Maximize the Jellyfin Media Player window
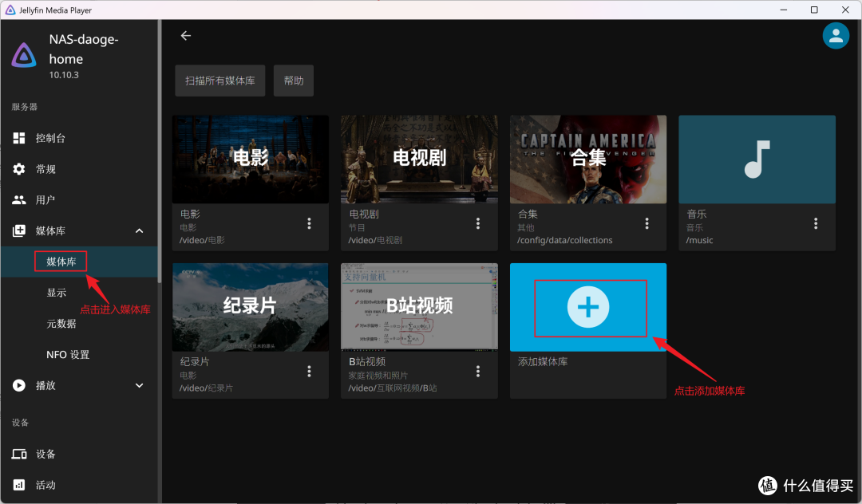The width and height of the screenshot is (862, 504). coord(814,10)
